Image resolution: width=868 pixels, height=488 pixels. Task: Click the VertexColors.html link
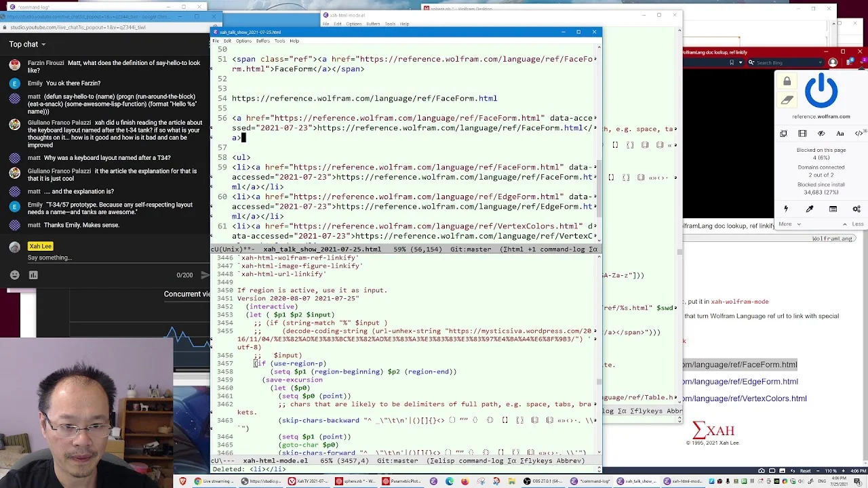point(745,399)
